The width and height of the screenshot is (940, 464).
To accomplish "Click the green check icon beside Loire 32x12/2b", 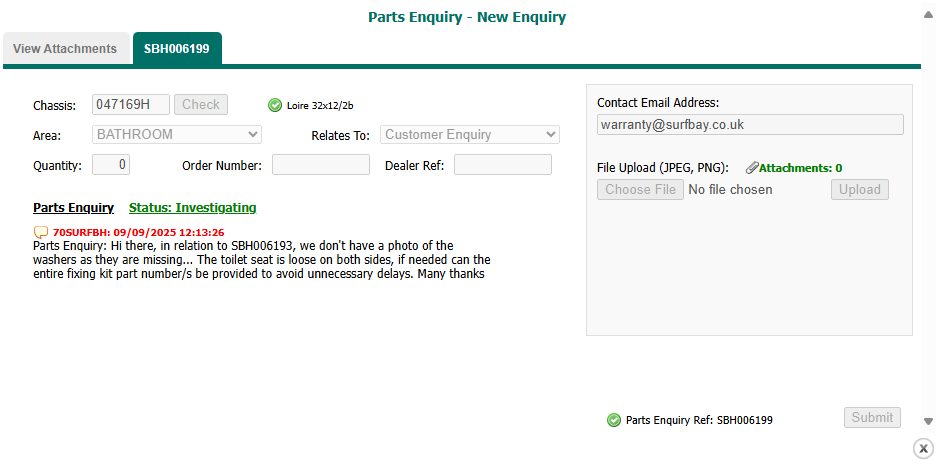I will [x=275, y=105].
